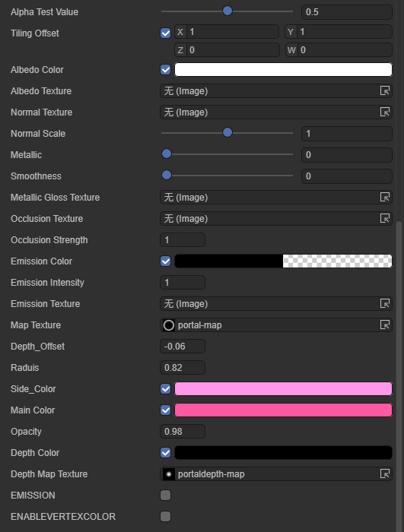Viewport: 404px width, 532px height.
Task: Click the Opacity value field
Action: [183, 432]
